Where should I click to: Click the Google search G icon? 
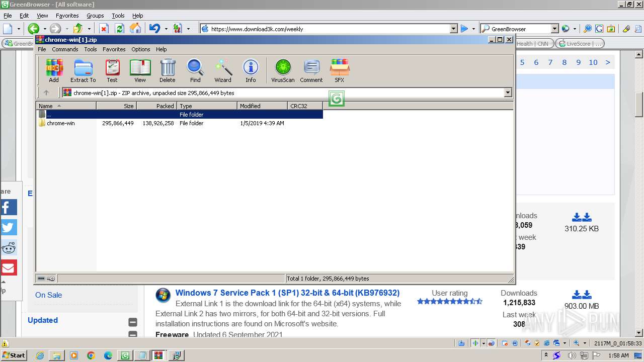click(x=599, y=29)
